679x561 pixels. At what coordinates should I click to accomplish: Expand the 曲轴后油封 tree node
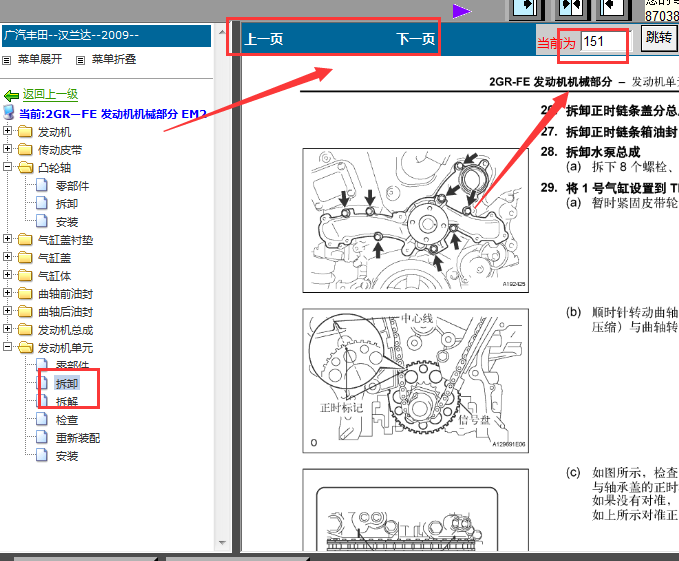(x=7, y=310)
